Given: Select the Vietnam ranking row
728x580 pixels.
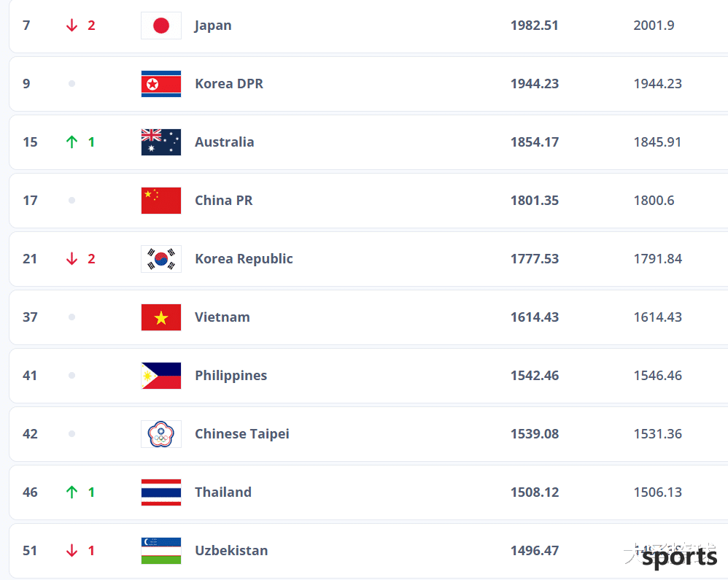Looking at the screenshot, I should 368,317.
